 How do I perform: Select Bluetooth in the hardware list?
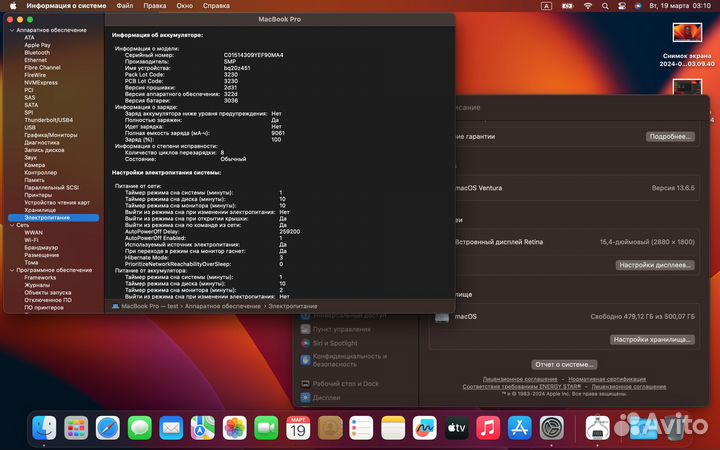point(37,52)
